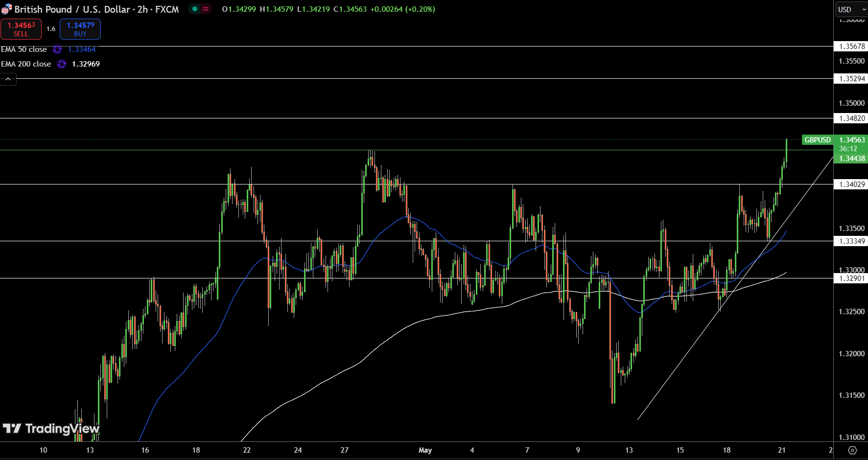Click the L1.34219 low value
The image size is (868, 460).
click(x=313, y=9)
